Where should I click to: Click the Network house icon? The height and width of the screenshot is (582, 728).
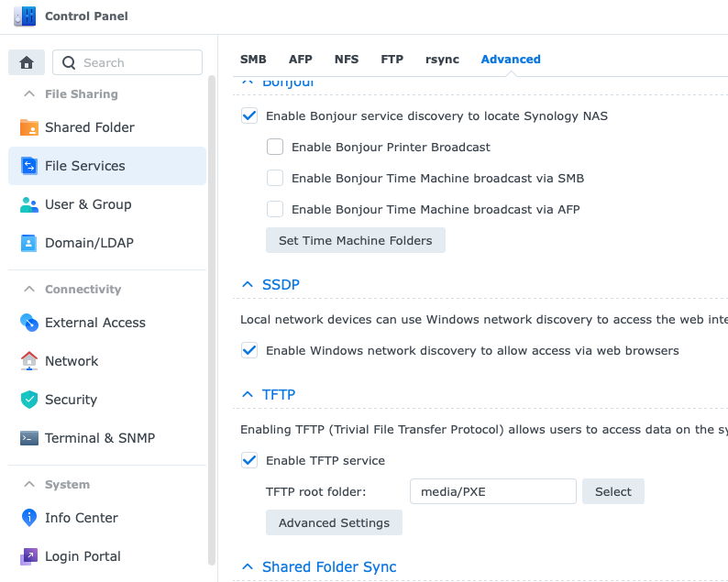tap(29, 361)
